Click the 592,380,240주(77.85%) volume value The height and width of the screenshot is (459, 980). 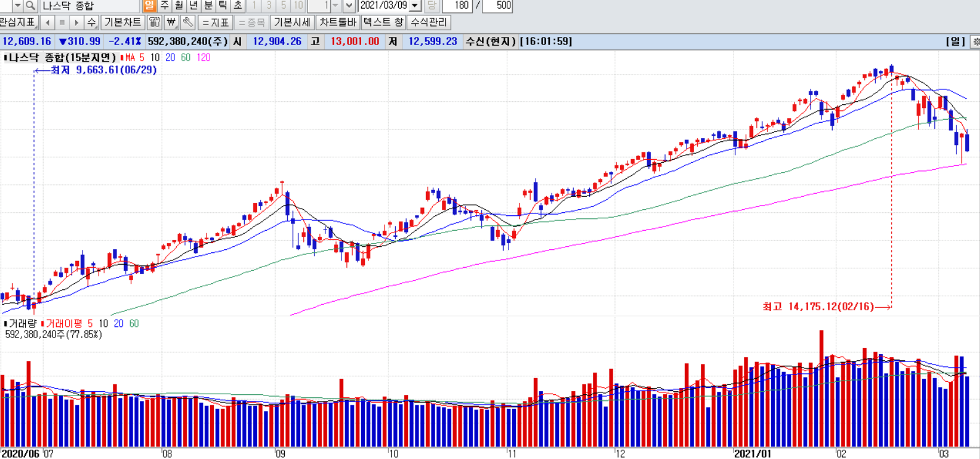(x=54, y=334)
